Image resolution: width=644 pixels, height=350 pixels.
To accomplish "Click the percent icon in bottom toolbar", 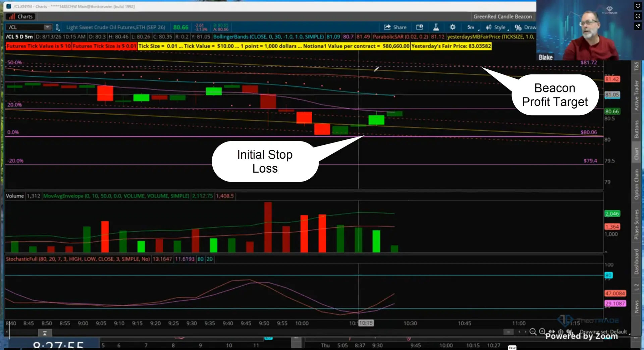I will pos(569,332).
